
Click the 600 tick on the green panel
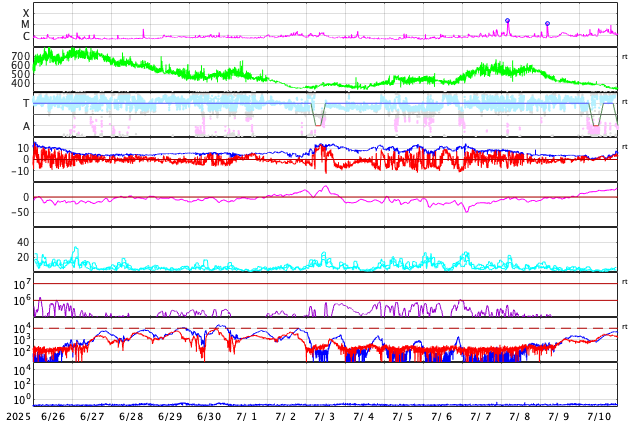(x=21, y=65)
